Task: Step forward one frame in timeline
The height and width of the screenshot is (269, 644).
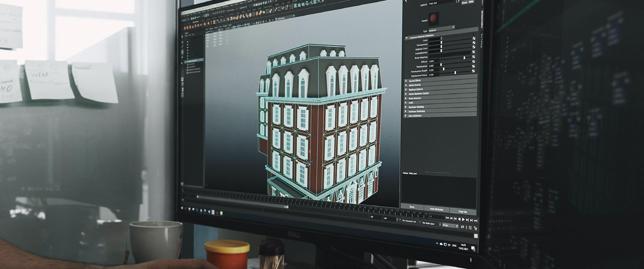Action: click(x=471, y=220)
